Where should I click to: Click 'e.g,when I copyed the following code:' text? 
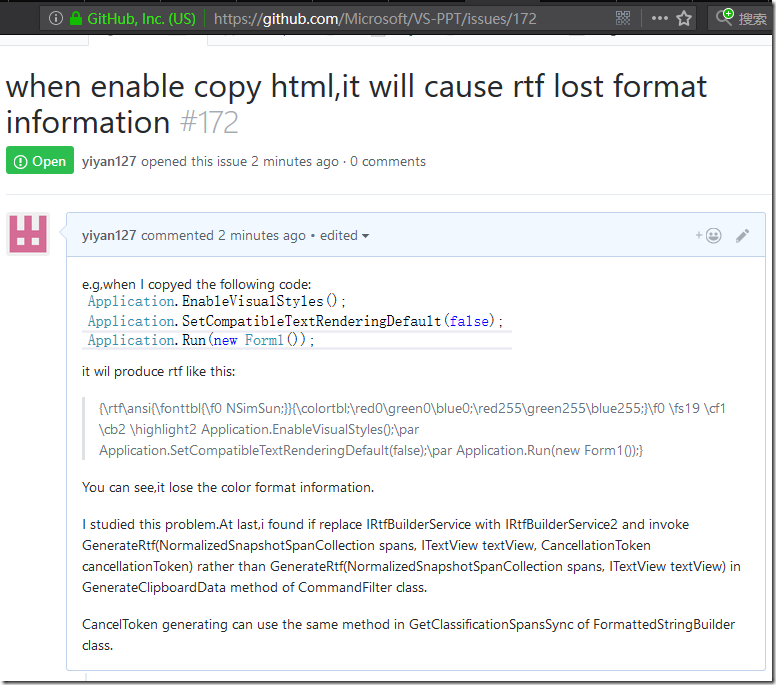[196, 285]
